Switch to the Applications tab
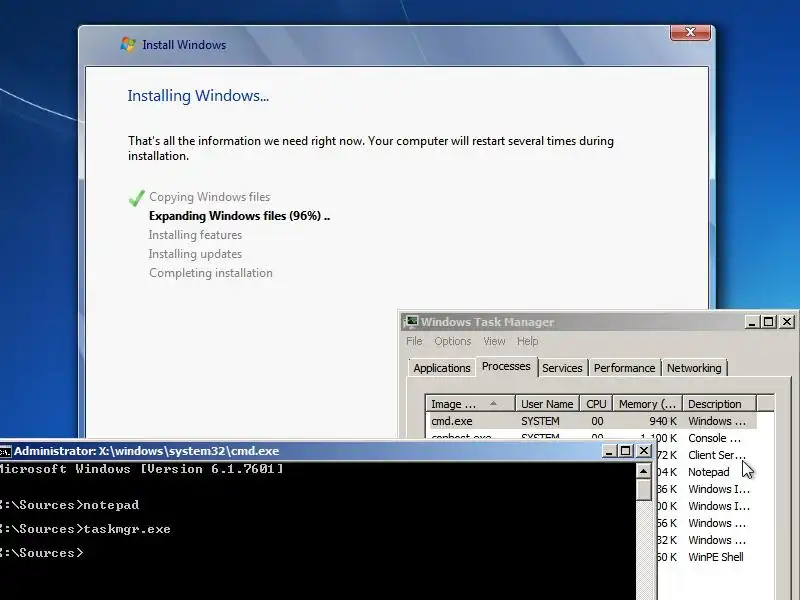Image resolution: width=800 pixels, height=600 pixels. point(442,368)
